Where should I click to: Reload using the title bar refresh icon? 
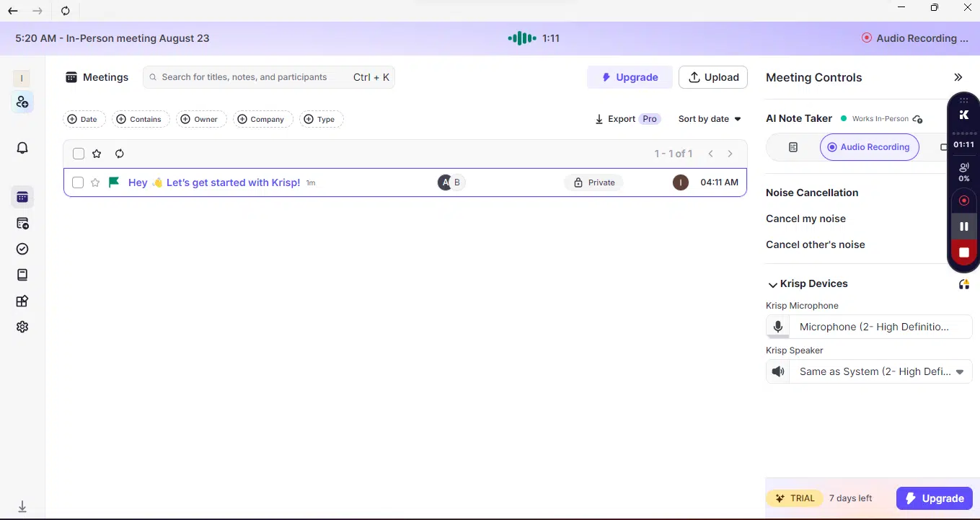(x=66, y=10)
